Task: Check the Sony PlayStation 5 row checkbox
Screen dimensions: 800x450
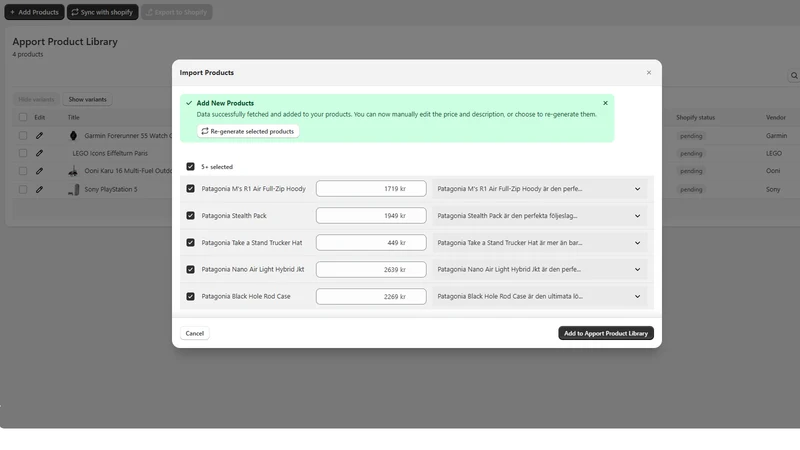Action: pyautogui.click(x=23, y=189)
